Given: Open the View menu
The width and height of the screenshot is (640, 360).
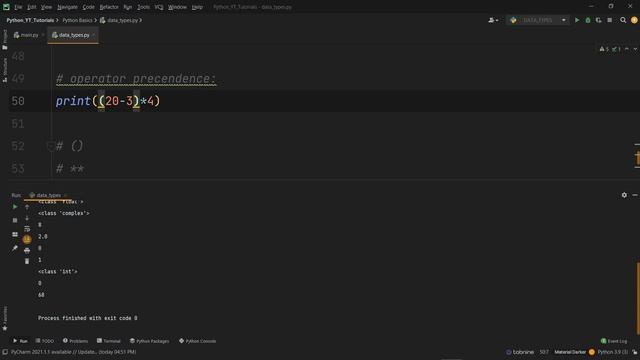Looking at the screenshot, I should [46, 7].
